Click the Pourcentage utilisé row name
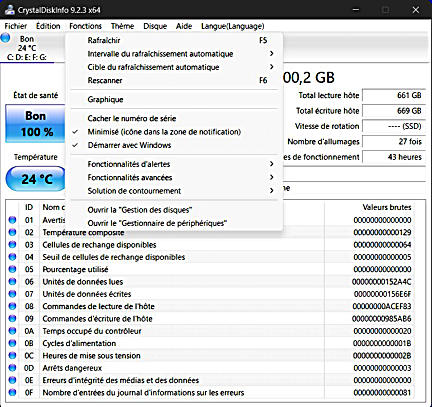 [75, 269]
